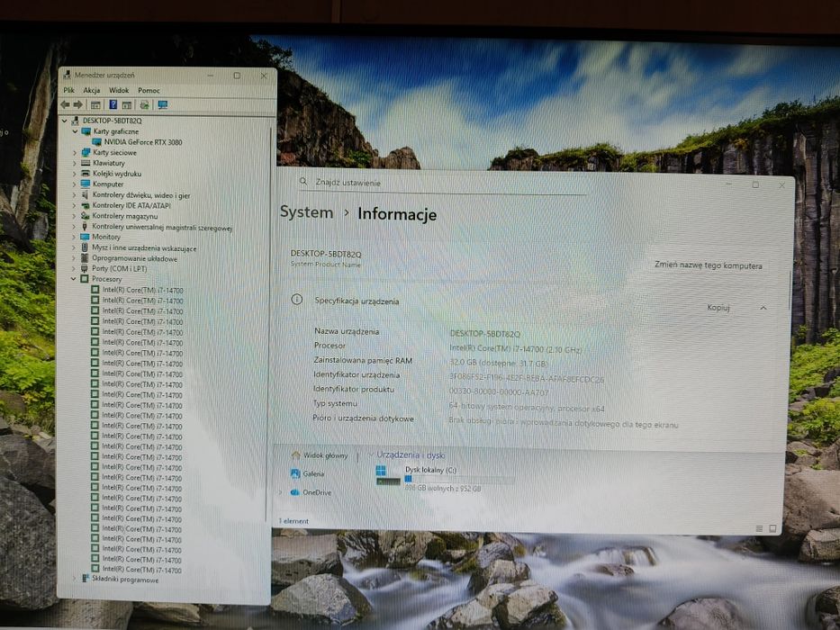Click the Klawiatury keyboard icon
The height and width of the screenshot is (630, 840).
(86, 163)
